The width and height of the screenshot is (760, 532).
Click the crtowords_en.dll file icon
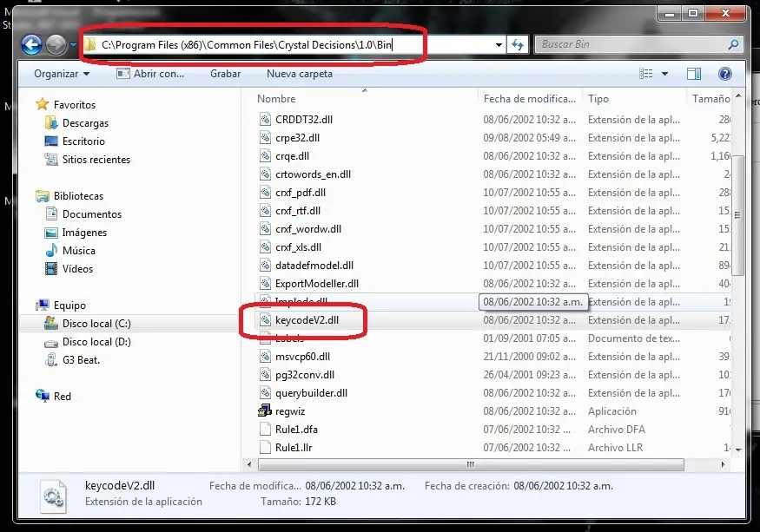pyautogui.click(x=265, y=174)
